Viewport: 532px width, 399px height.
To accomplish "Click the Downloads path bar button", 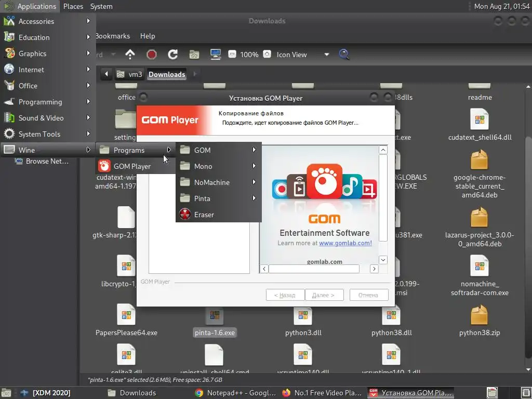I will pyautogui.click(x=167, y=74).
